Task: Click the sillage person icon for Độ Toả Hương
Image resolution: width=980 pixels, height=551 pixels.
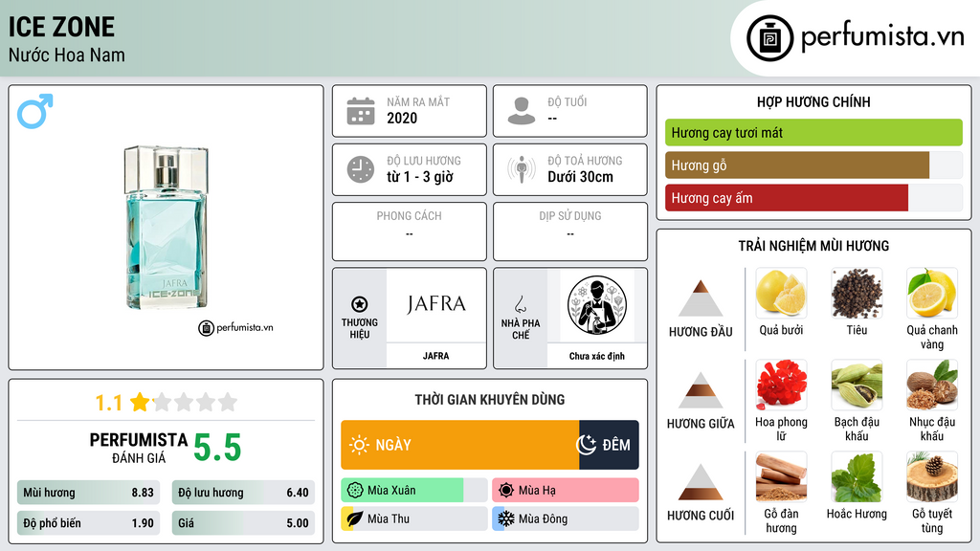Action: pos(522,169)
